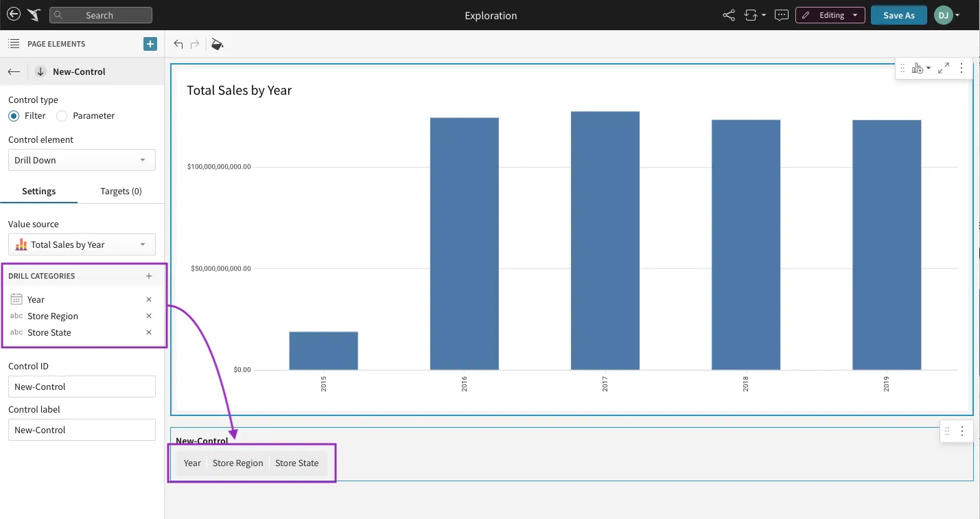
Task: Open the paint bucket format tool
Action: 217,44
